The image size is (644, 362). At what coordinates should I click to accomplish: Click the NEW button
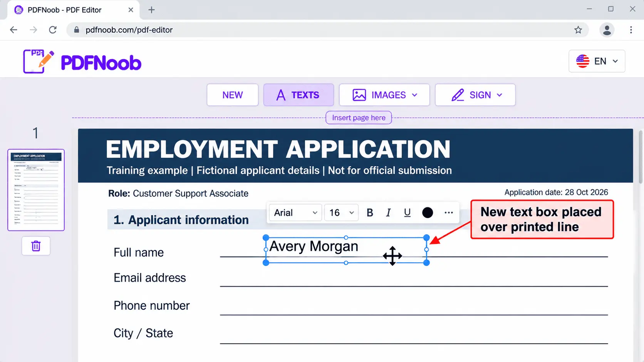pyautogui.click(x=233, y=95)
